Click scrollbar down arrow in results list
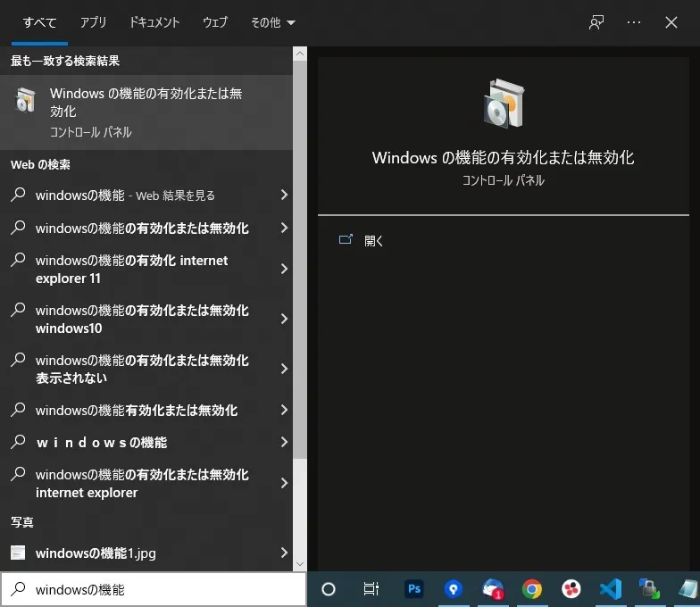The width and height of the screenshot is (700, 607). pos(300,564)
